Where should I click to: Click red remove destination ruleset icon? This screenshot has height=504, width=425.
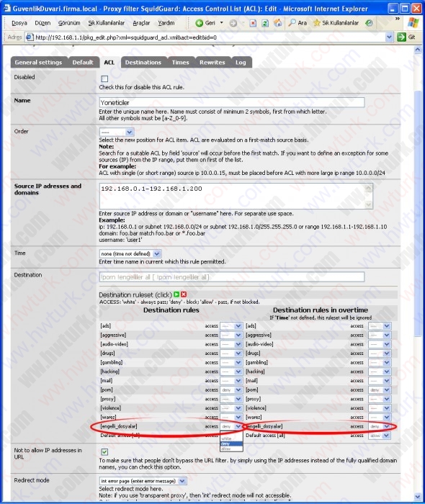(x=184, y=294)
